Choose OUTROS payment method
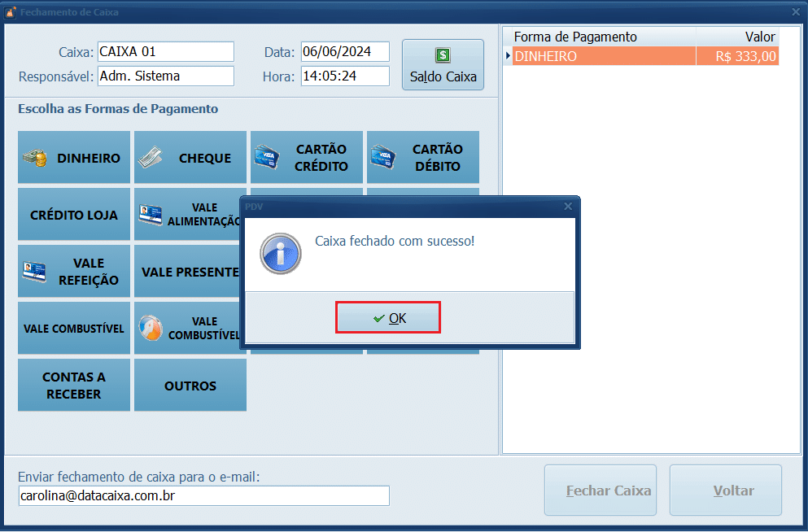This screenshot has height=532, width=808. pos(190,386)
